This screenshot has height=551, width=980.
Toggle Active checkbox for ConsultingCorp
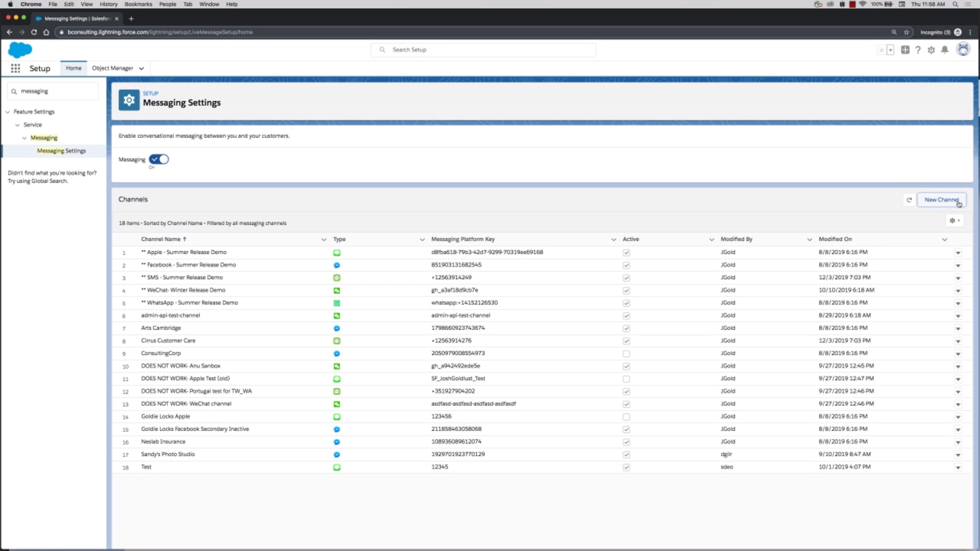click(626, 354)
